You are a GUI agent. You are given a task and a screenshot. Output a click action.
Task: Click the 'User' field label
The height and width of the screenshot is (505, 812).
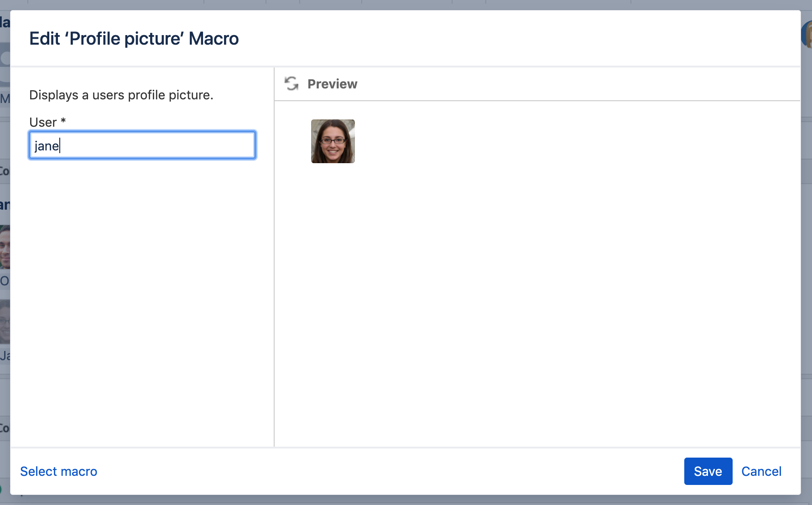click(43, 122)
